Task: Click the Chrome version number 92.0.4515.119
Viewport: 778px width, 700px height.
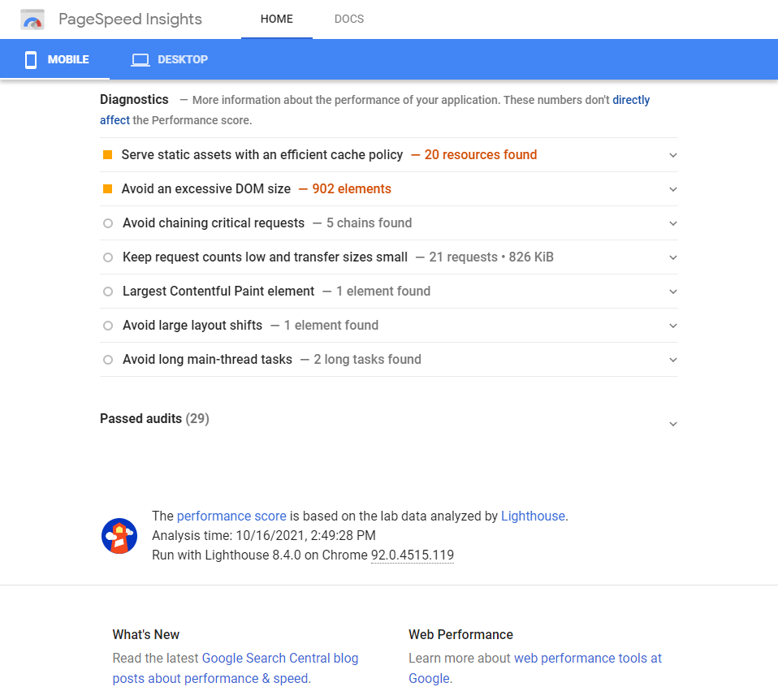Action: point(413,555)
